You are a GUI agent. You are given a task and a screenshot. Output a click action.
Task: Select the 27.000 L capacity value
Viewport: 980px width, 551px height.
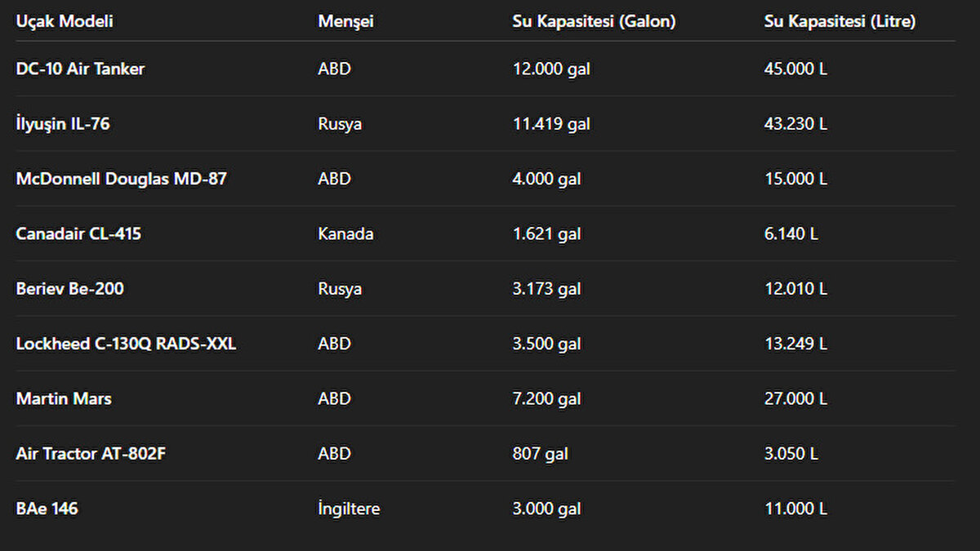tap(795, 399)
